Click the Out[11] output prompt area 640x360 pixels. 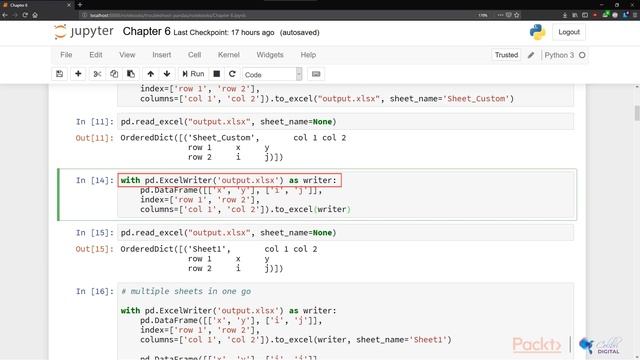coord(94,138)
